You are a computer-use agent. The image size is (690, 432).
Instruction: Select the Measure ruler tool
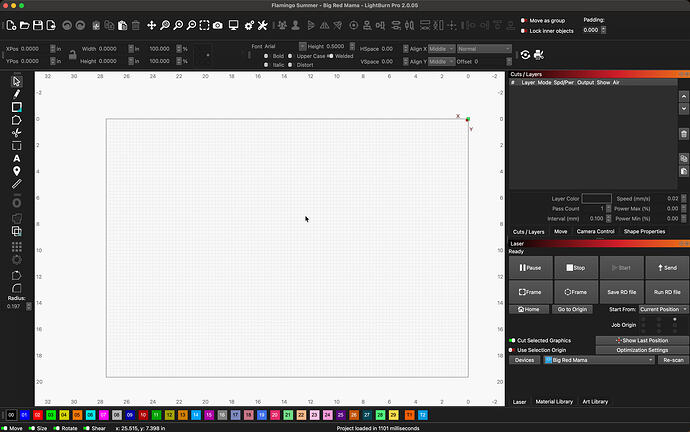(17, 184)
